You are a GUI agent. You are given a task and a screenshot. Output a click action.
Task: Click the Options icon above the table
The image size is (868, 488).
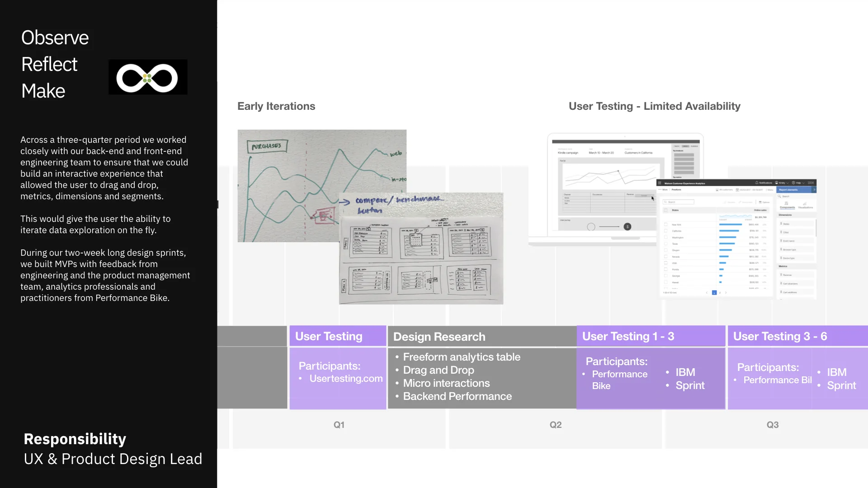760,202
